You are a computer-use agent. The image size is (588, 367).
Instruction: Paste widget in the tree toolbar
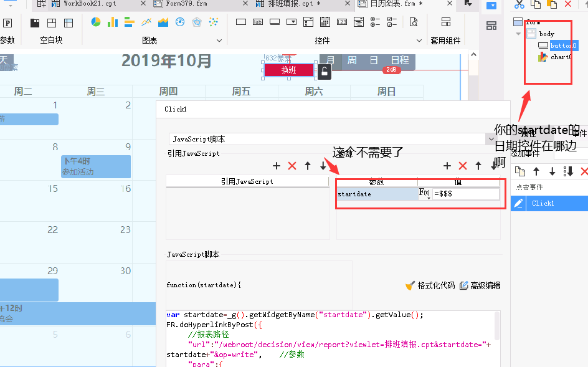coord(552,4)
